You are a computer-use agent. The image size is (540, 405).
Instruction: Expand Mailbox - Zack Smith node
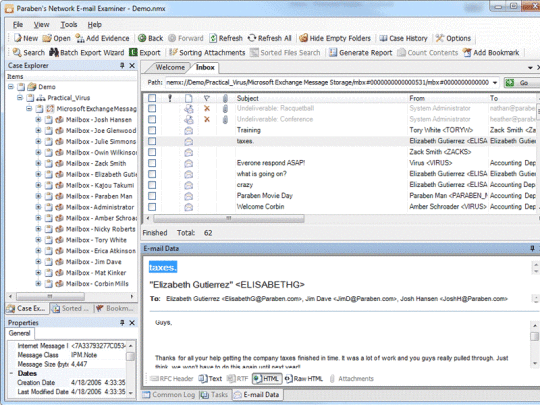click(x=38, y=163)
